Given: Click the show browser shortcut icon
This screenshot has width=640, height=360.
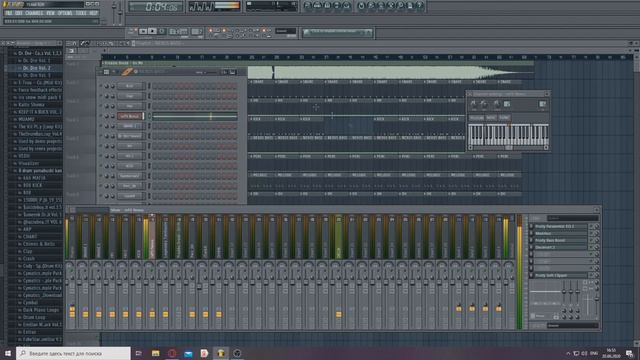Looking at the screenshot, I should click(337, 6).
